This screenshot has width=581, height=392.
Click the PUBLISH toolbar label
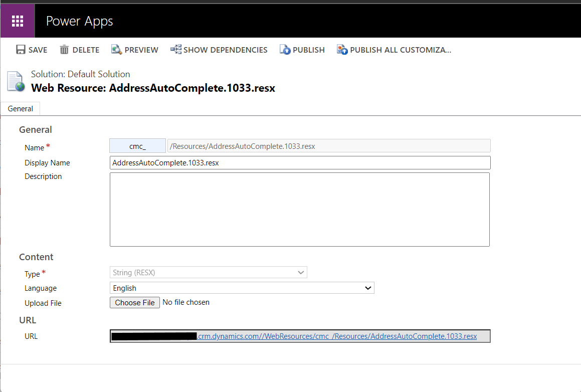click(x=309, y=50)
